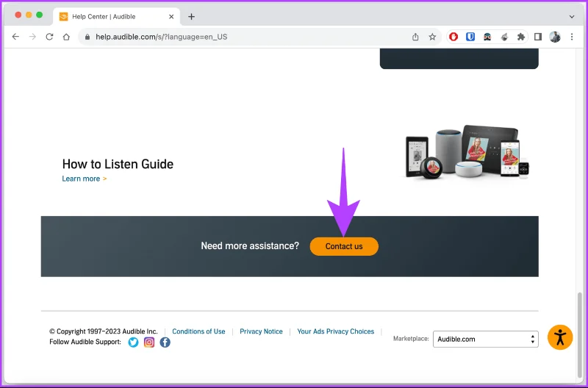Open the user profile avatar
588x388 pixels.
pyautogui.click(x=555, y=37)
